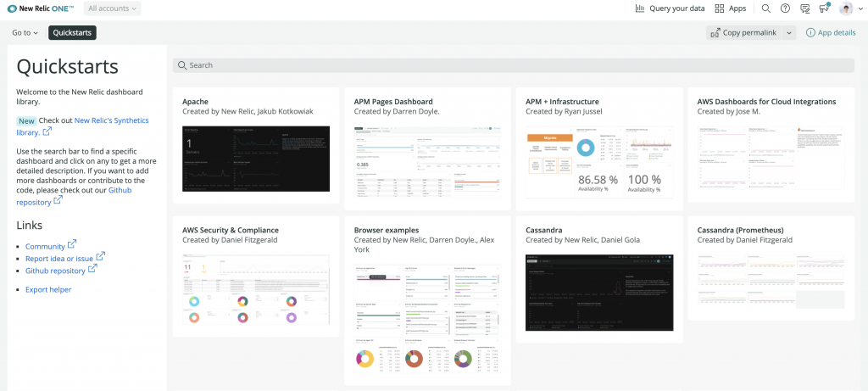
Task: Click the Apache card title
Action: coord(196,101)
